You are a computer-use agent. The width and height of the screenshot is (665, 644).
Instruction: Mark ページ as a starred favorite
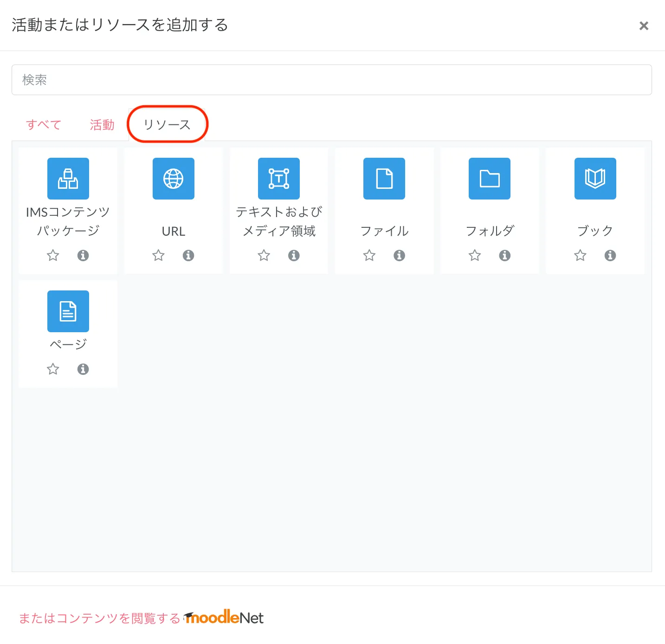53,369
